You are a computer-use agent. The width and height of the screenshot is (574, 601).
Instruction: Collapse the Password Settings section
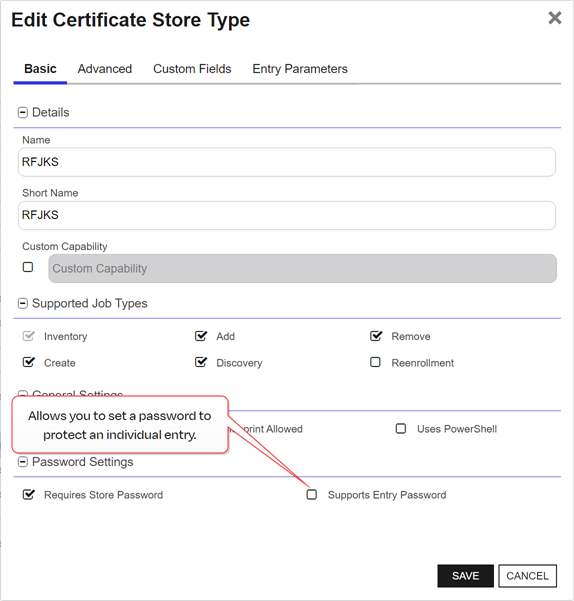click(x=23, y=462)
